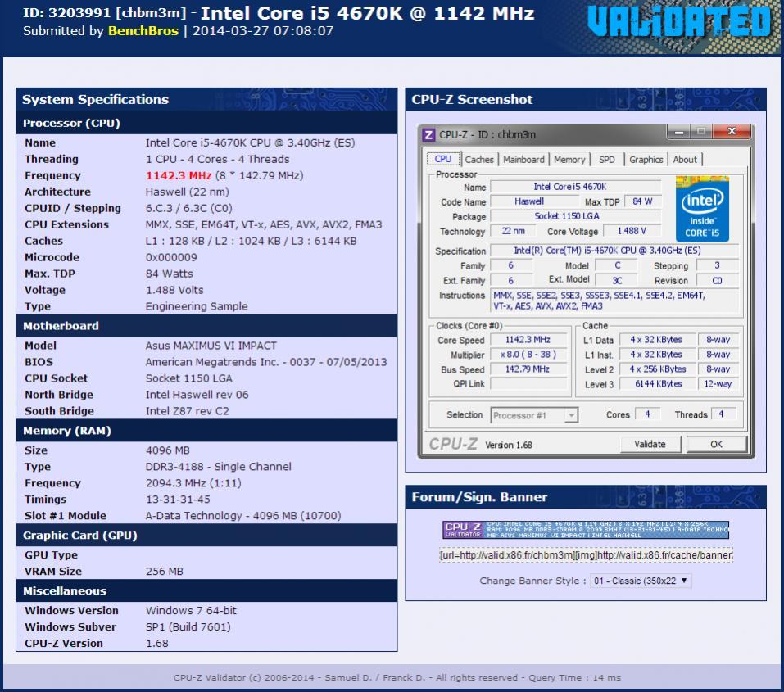Maximize the CPU-Z window
Viewport: 784px width, 692px height.
tap(701, 132)
